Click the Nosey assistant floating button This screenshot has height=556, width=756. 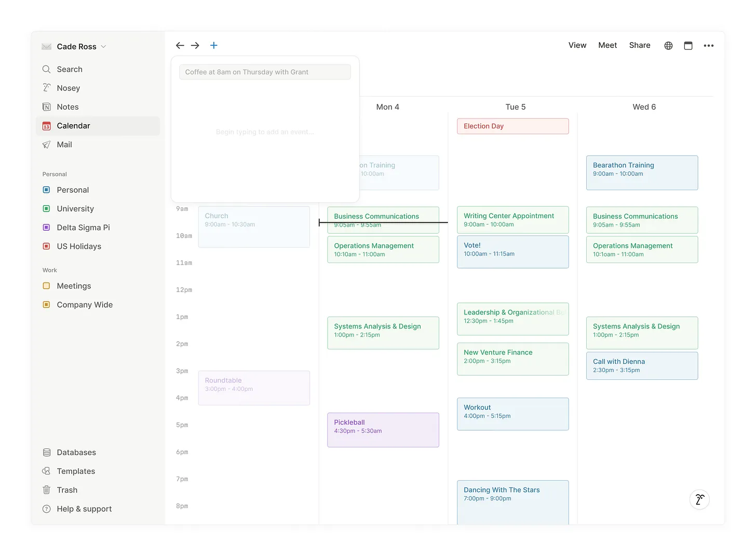pyautogui.click(x=699, y=499)
